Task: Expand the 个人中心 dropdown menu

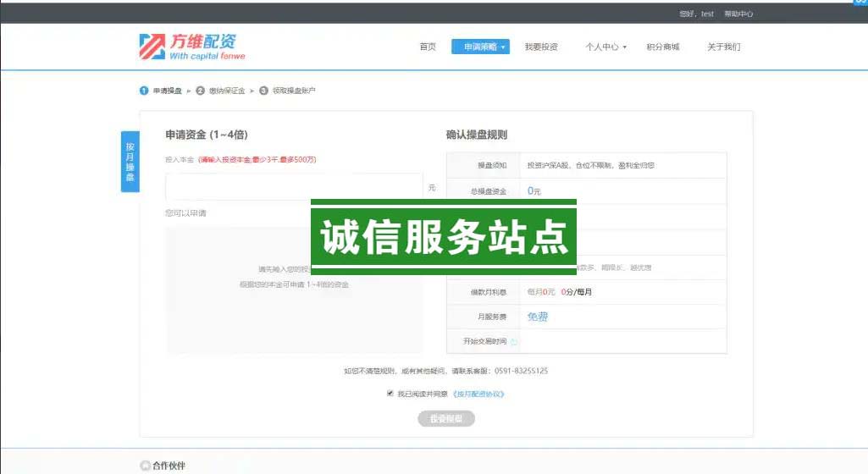Action: [x=605, y=47]
